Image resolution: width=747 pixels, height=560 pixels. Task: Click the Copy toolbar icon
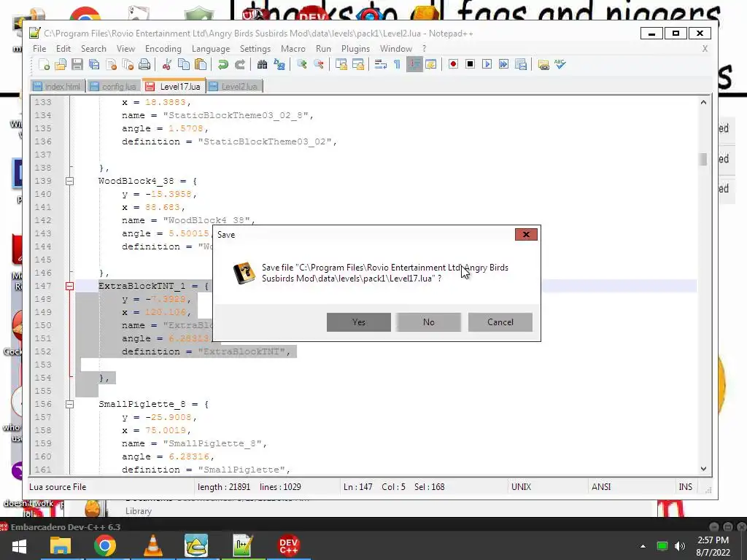coord(183,65)
